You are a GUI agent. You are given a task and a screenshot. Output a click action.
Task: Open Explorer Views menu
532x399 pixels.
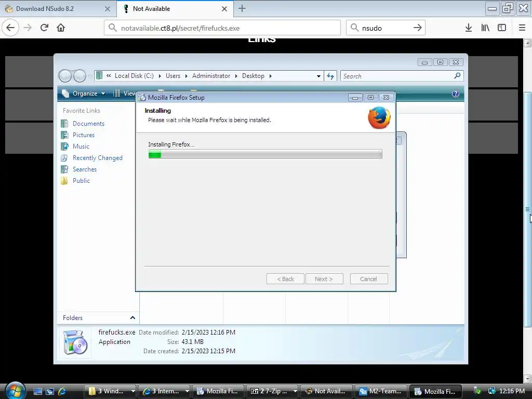(125, 94)
